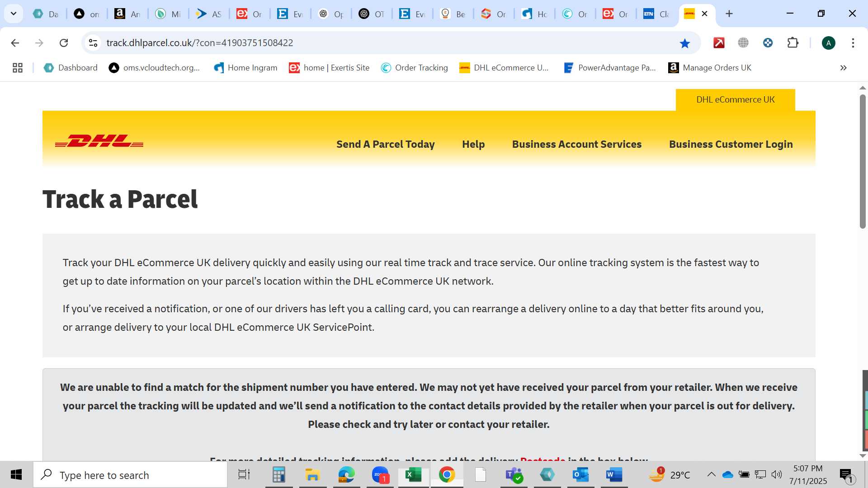Open File Explorer from taskbar
The height and width of the screenshot is (488, 868).
click(312, 474)
